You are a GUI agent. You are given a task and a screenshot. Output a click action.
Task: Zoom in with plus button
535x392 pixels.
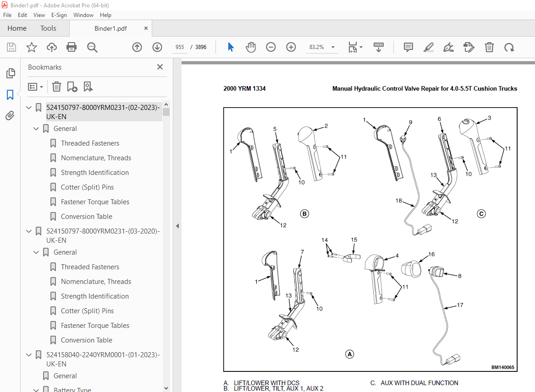(x=291, y=47)
